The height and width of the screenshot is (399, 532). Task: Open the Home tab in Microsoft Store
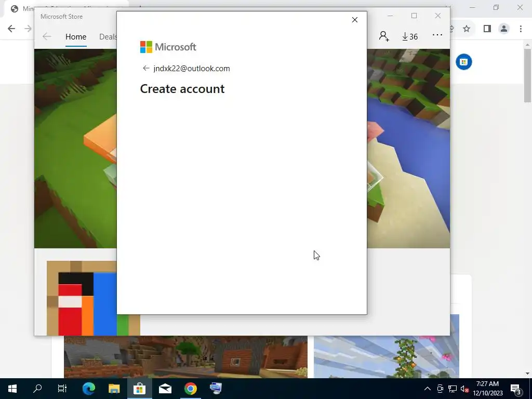[76, 37]
